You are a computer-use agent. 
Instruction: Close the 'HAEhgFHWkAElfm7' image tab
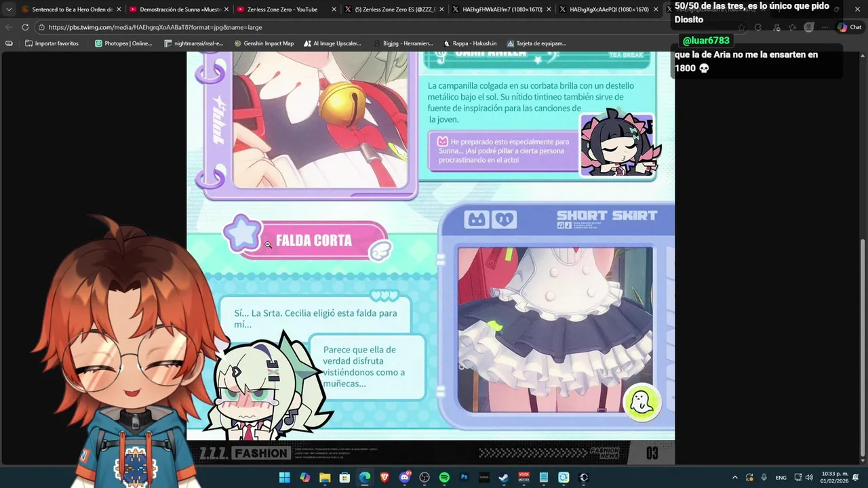[x=549, y=9]
